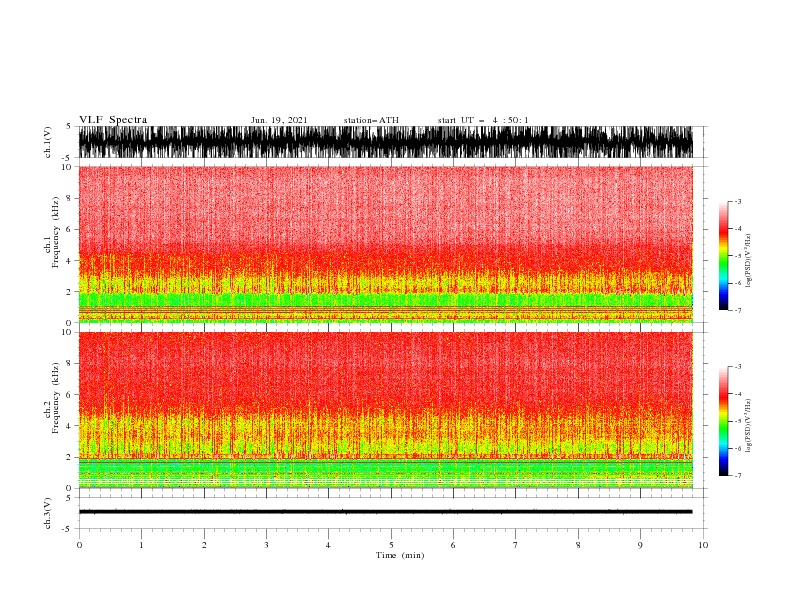Click the time axis tick label "7"
The width and height of the screenshot is (792, 612).
coord(516,545)
